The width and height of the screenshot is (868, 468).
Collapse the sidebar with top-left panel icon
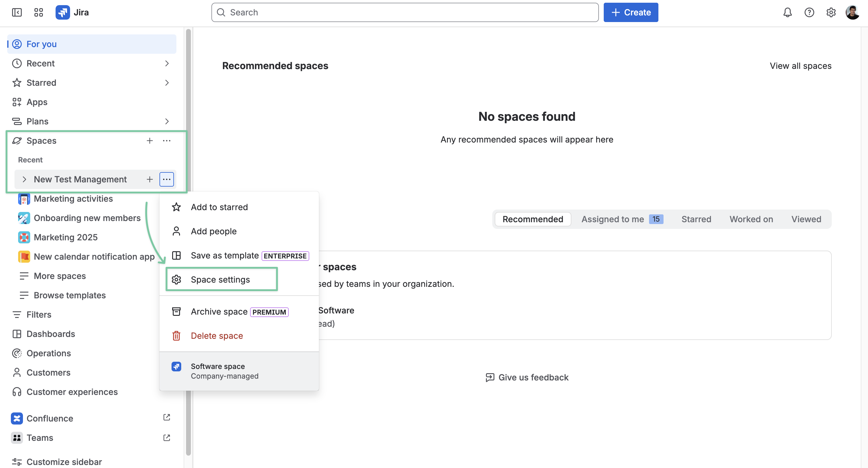pos(17,12)
